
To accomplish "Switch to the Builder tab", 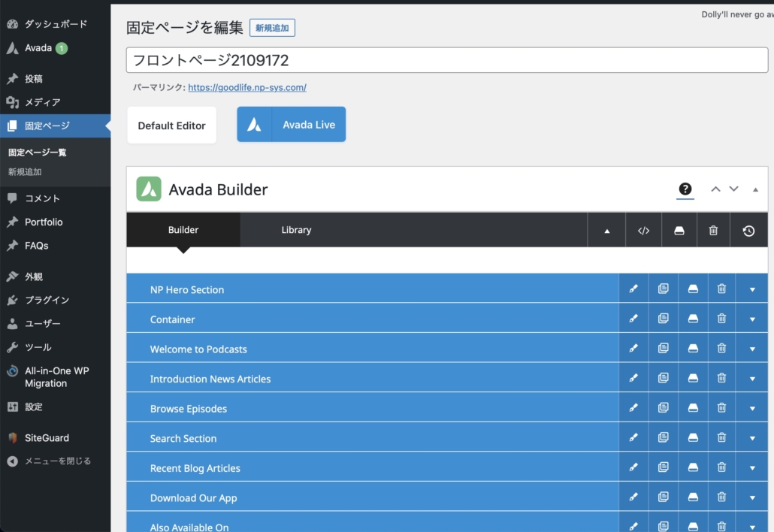I will 183,230.
